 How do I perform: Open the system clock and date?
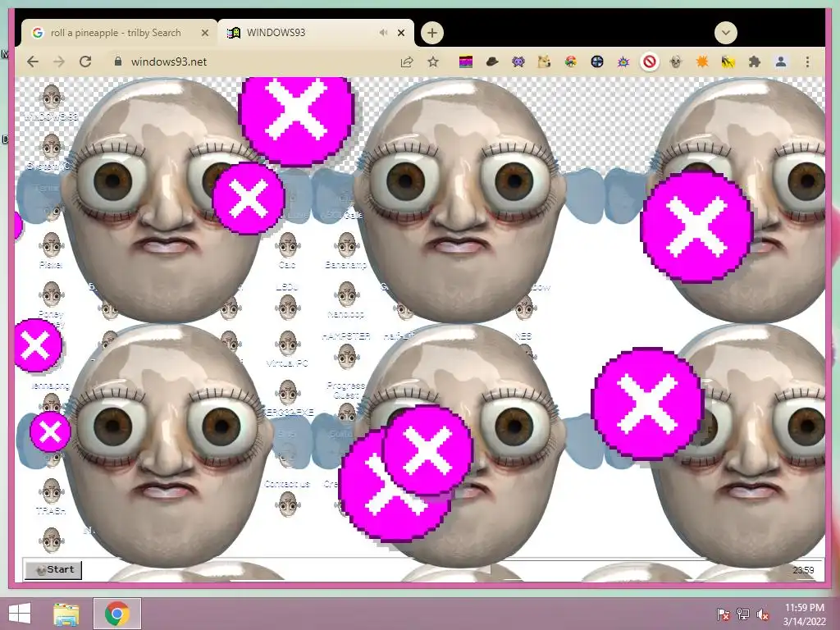[x=804, y=614]
